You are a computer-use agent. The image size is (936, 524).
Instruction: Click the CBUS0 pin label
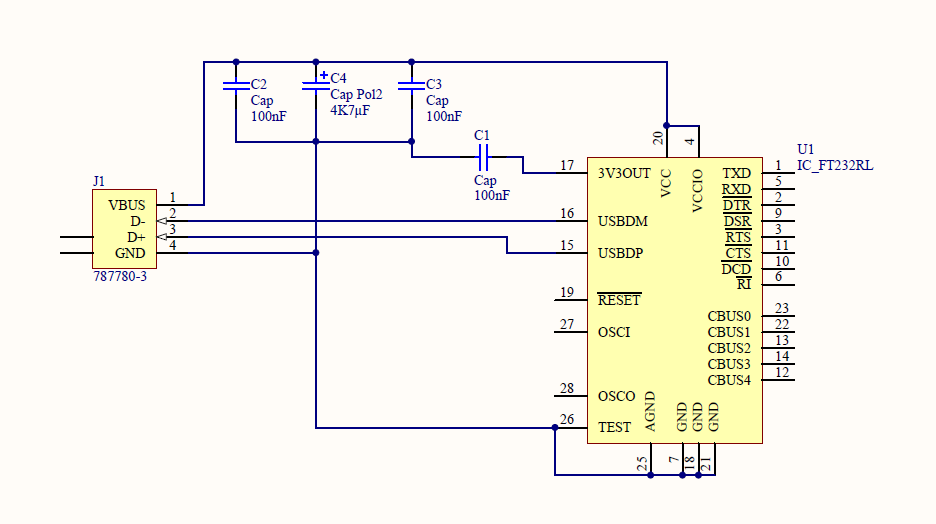(729, 316)
